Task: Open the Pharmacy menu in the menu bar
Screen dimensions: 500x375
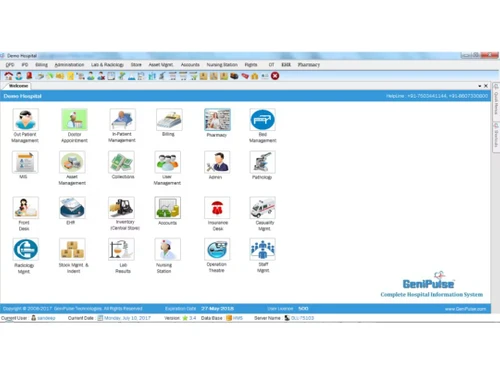Action: click(x=309, y=65)
